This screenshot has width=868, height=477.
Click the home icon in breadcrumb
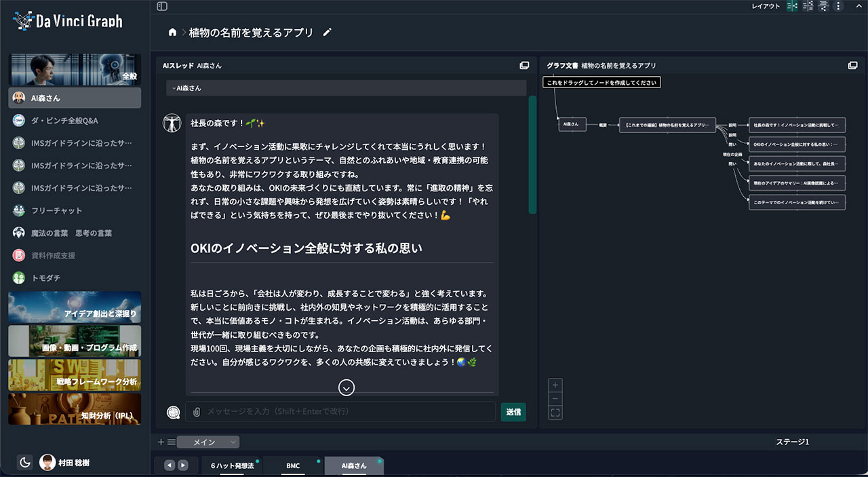click(x=172, y=33)
